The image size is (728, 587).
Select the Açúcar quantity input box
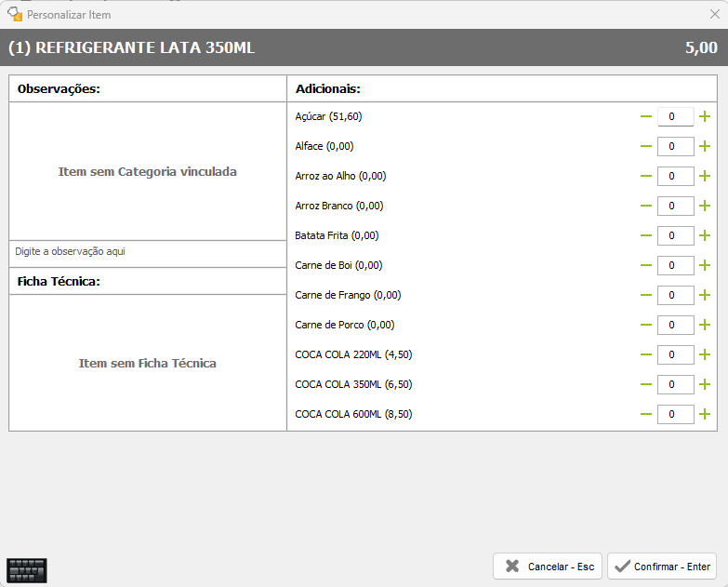675,116
